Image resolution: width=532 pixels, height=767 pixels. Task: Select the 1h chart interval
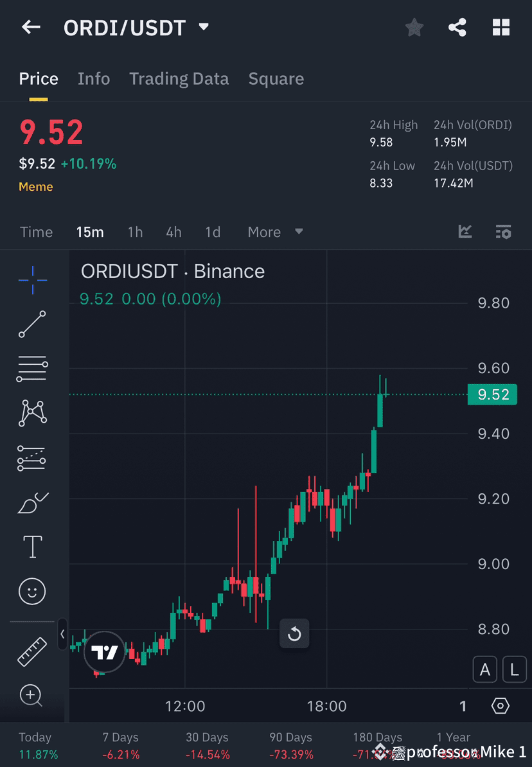point(135,232)
